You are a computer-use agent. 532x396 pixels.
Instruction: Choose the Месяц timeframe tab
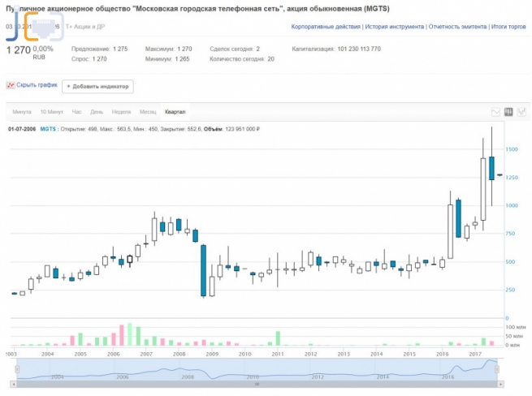[x=148, y=112]
